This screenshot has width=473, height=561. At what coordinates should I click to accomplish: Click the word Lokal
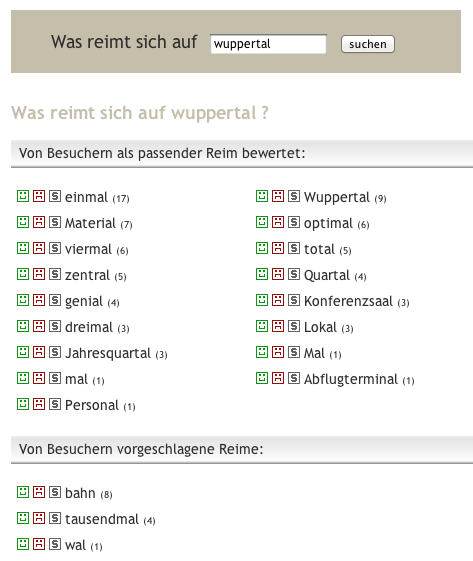click(x=320, y=327)
